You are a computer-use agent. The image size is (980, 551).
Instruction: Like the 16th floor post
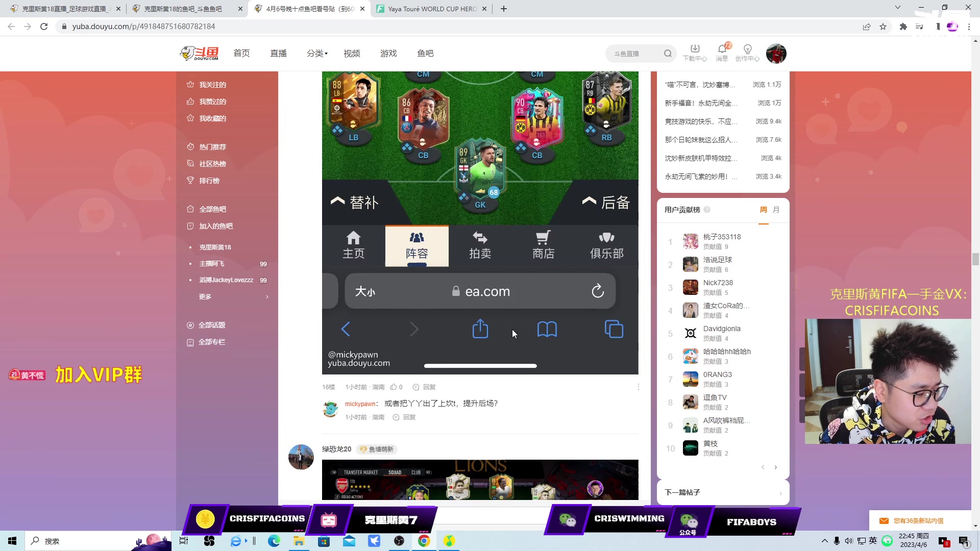pyautogui.click(x=394, y=387)
